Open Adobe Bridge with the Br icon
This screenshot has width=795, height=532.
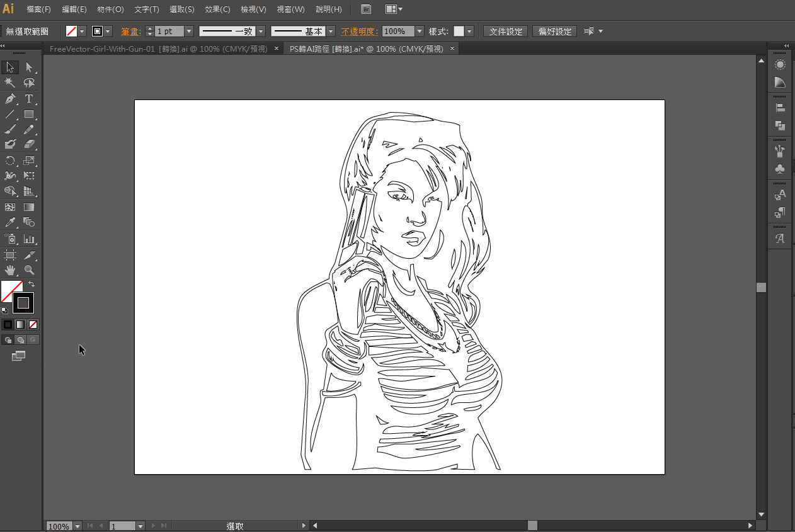[366, 9]
